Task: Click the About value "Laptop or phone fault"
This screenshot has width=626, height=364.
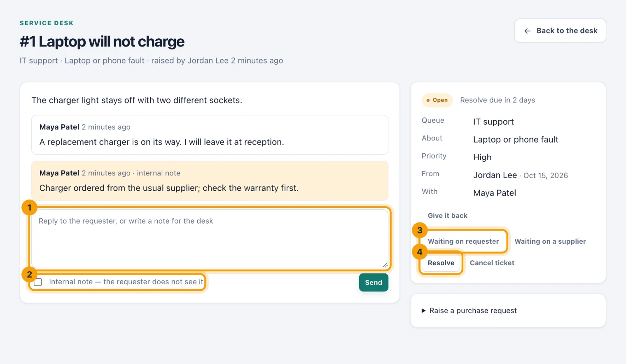Action: (516, 140)
